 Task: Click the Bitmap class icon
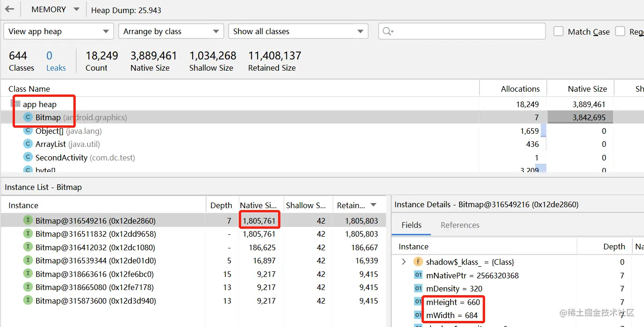pos(28,117)
